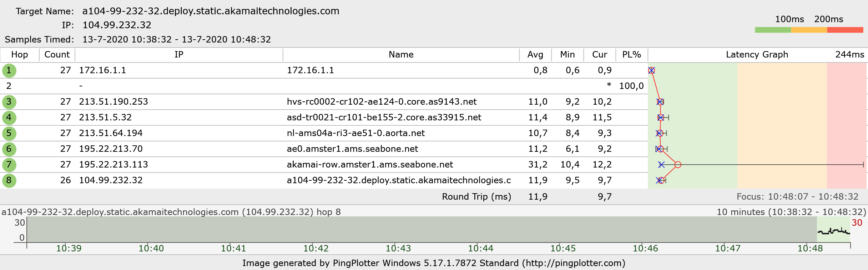The width and height of the screenshot is (868, 270).
Task: Click the green hop 6 circle icon
Action: [9, 149]
